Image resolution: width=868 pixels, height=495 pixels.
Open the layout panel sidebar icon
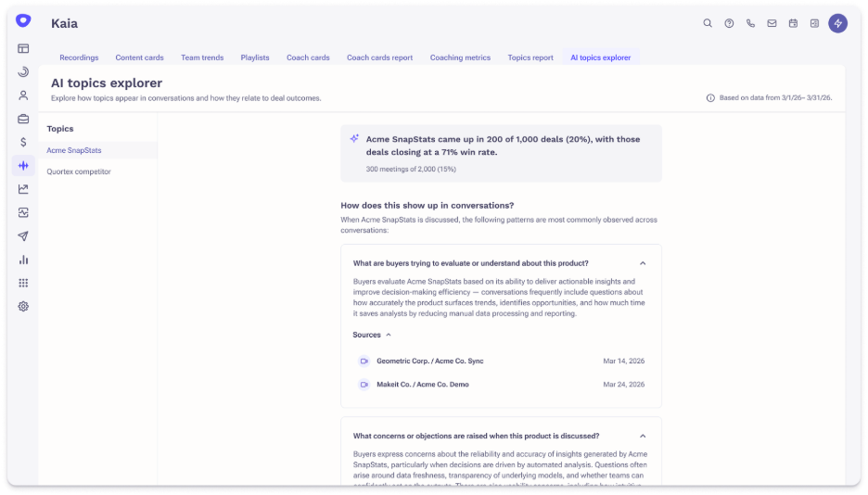23,49
